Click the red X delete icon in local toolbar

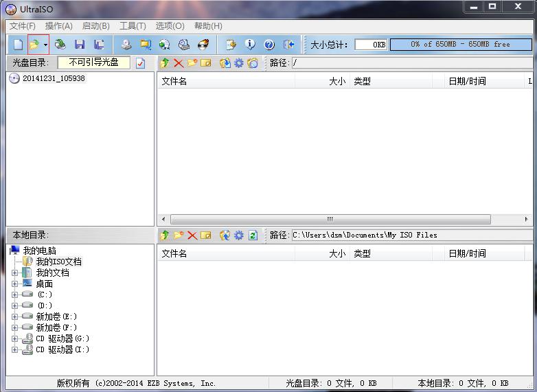192,235
